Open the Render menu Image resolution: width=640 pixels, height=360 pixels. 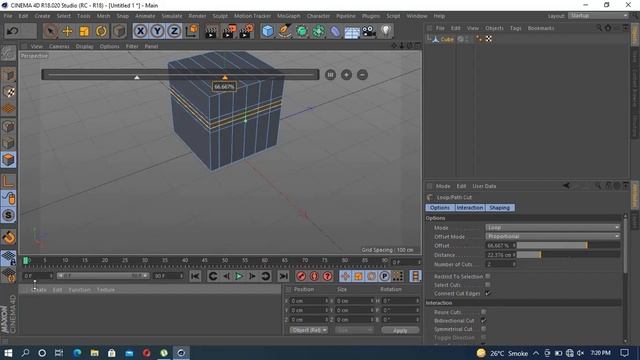point(197,16)
